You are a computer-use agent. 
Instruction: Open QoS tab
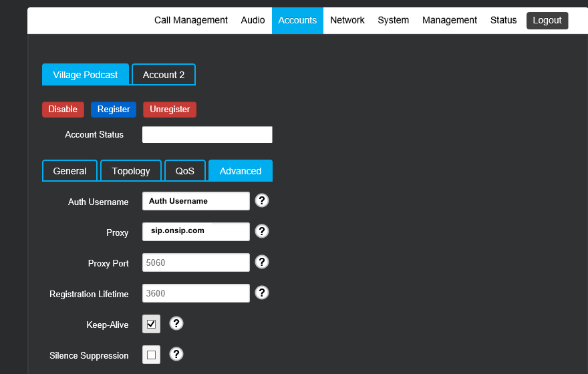(x=185, y=171)
